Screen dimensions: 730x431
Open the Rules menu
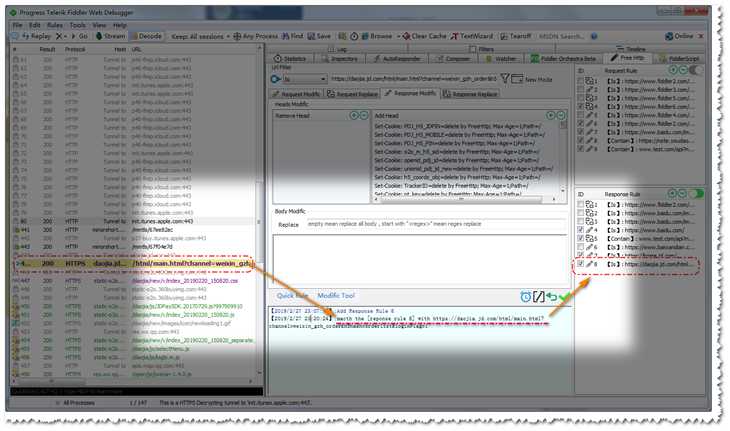click(55, 25)
